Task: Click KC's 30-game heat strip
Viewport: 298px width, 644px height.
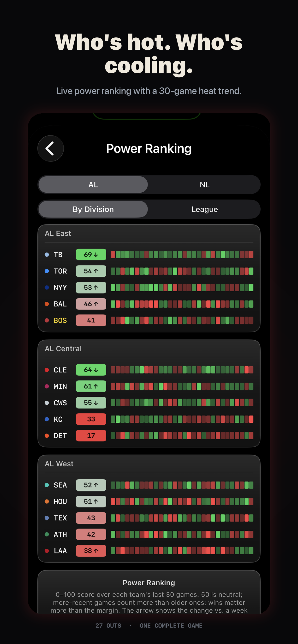Action: click(x=182, y=419)
